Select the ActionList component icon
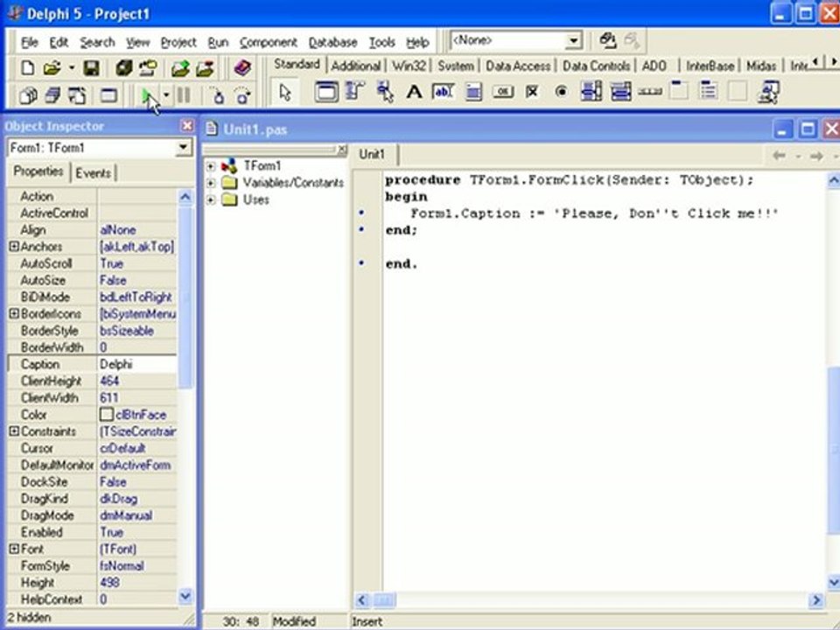The width and height of the screenshot is (840, 630). pyautogui.click(x=768, y=92)
